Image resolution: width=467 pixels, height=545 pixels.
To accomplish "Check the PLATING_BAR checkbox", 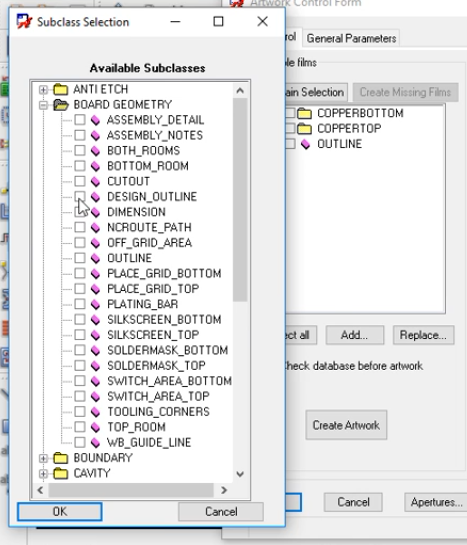I will pos(80,304).
